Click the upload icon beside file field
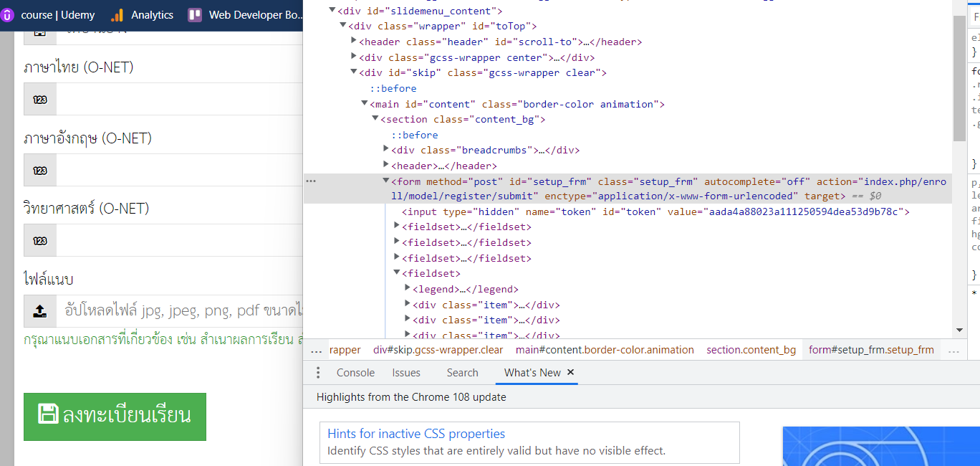Screen dimensions: 980x466 click(x=40, y=310)
